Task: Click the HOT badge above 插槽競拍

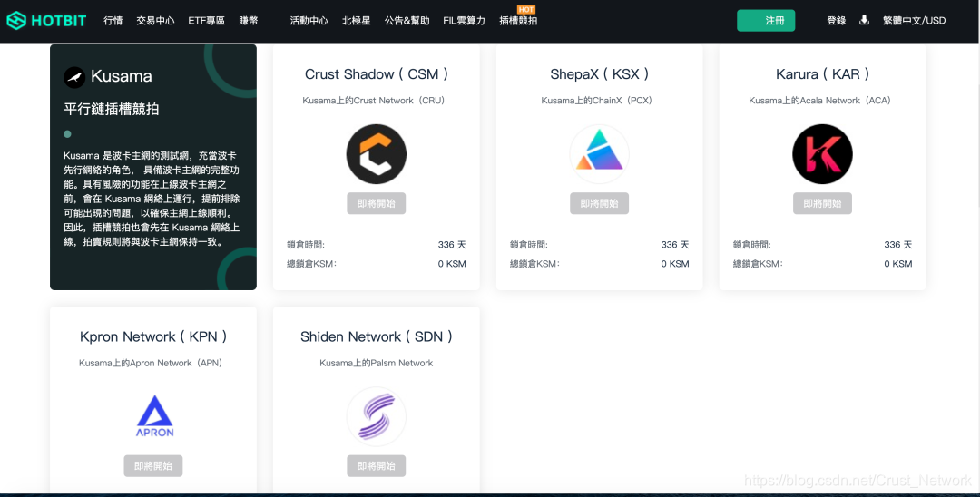Action: click(526, 9)
